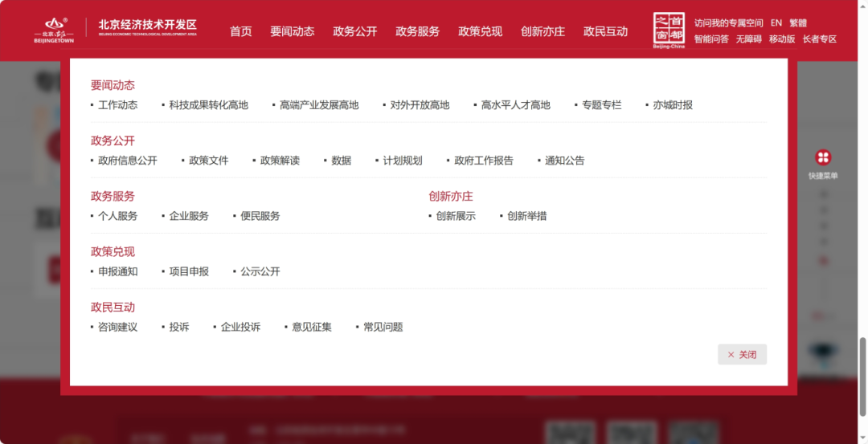Open 智能问答 smart Q&A
The width and height of the screenshot is (868, 444).
pyautogui.click(x=711, y=39)
